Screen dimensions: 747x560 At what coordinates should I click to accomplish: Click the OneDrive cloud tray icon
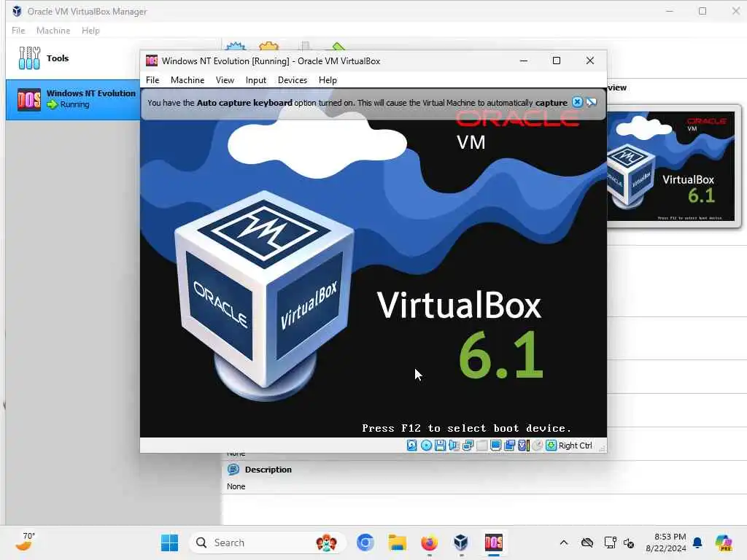point(587,542)
